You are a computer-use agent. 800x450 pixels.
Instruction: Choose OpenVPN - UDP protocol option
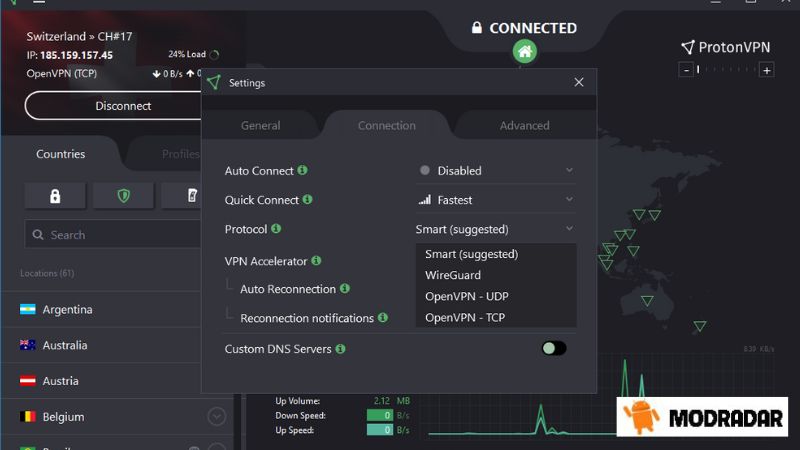click(x=496, y=296)
